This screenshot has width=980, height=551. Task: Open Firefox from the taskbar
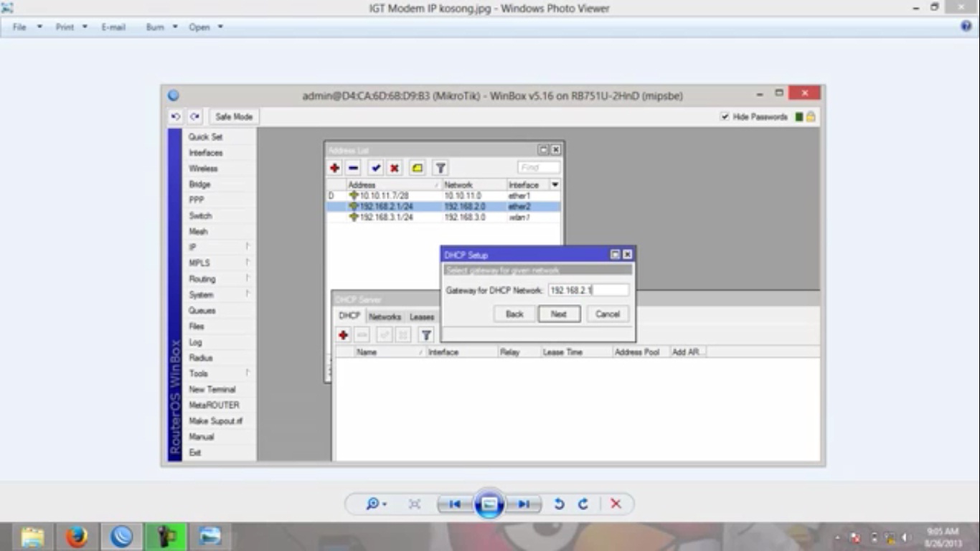pyautogui.click(x=77, y=537)
